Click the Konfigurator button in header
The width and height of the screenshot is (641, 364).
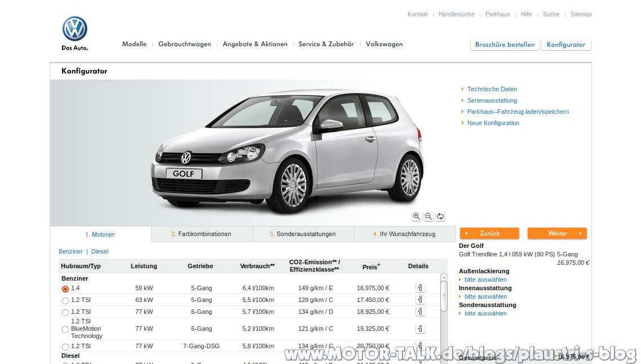click(566, 45)
